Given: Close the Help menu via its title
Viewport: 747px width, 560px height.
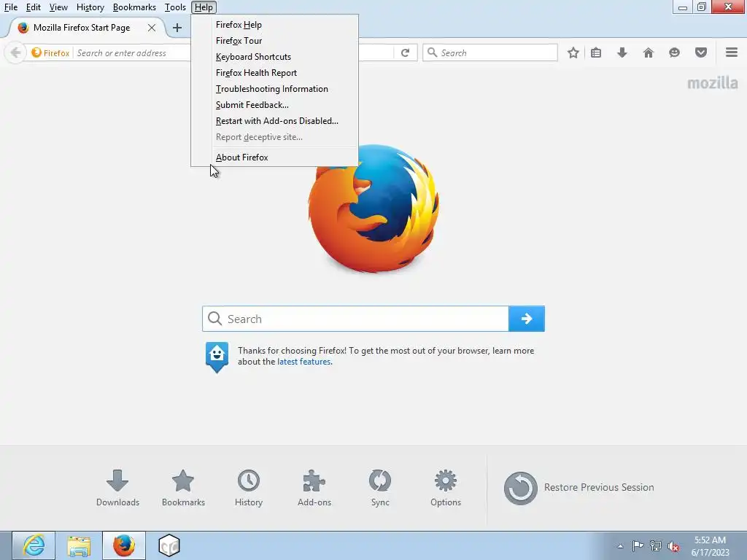Looking at the screenshot, I should point(204,7).
